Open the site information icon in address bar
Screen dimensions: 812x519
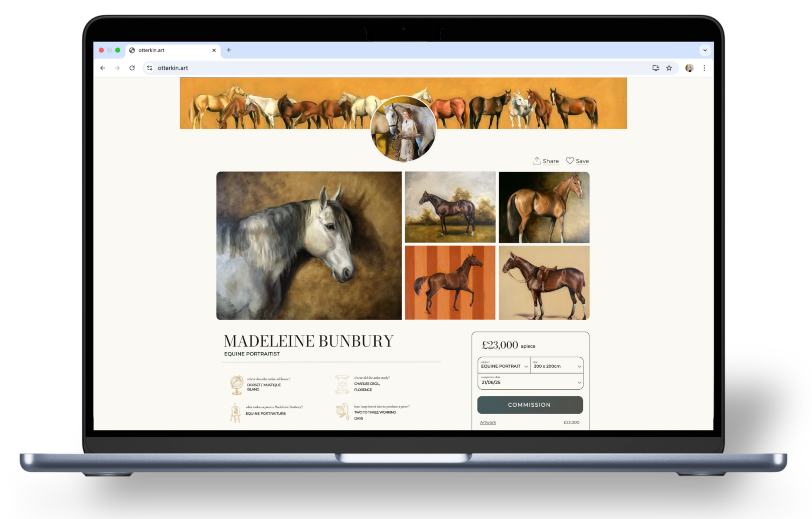[150, 68]
